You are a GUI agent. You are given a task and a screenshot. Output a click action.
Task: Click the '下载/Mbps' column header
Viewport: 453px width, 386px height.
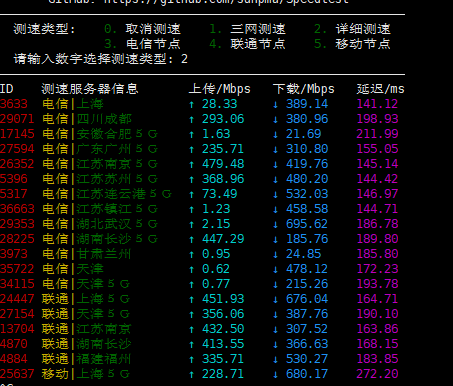304,89
